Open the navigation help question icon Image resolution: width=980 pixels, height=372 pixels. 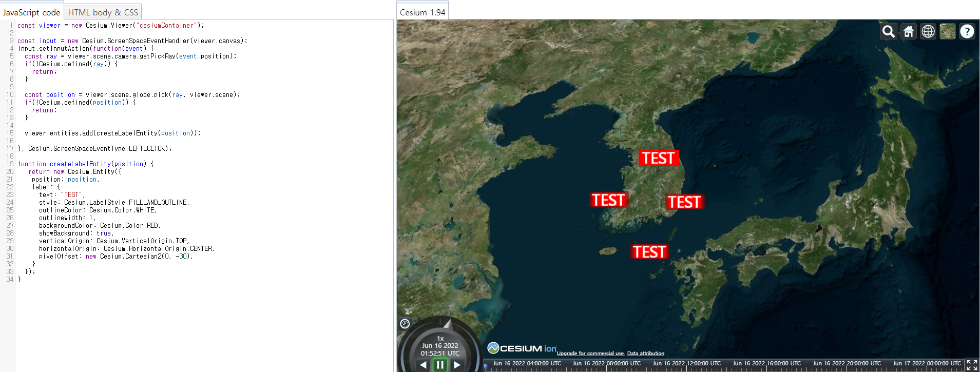click(967, 32)
